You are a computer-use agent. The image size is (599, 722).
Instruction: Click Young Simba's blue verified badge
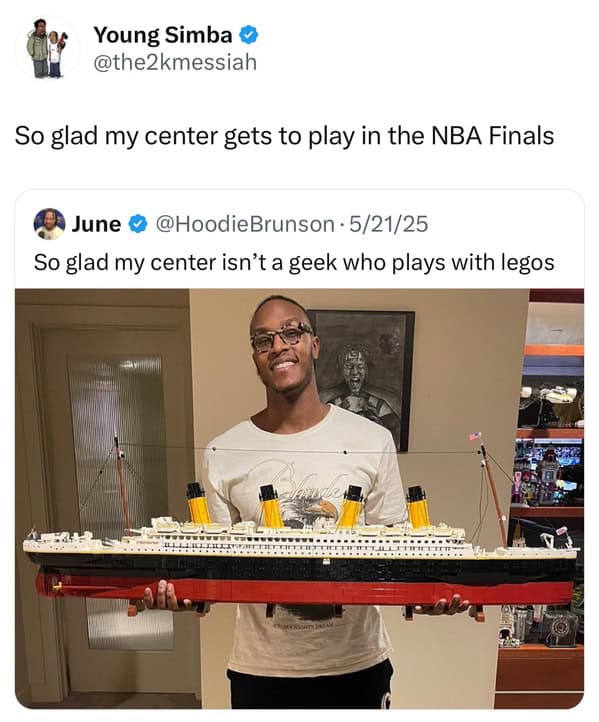pyautogui.click(x=249, y=35)
